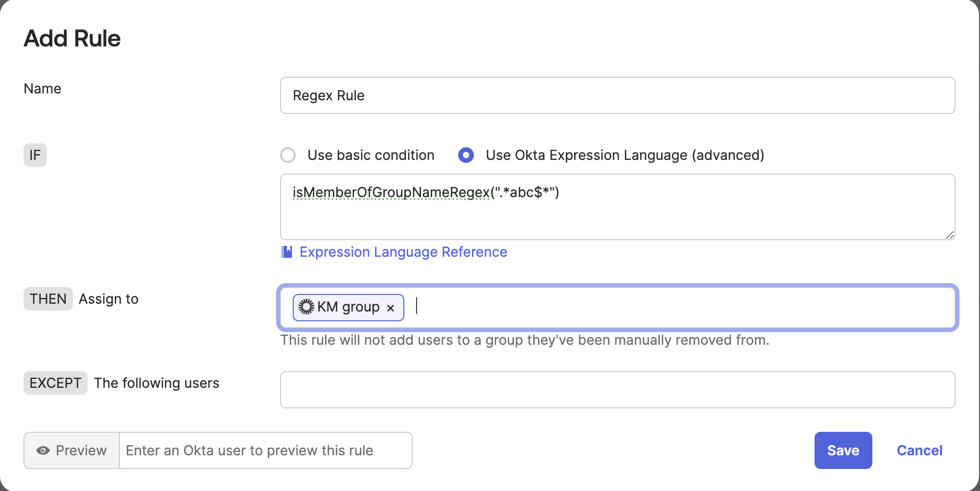This screenshot has height=491, width=980.
Task: Click the Name field label
Action: [43, 89]
